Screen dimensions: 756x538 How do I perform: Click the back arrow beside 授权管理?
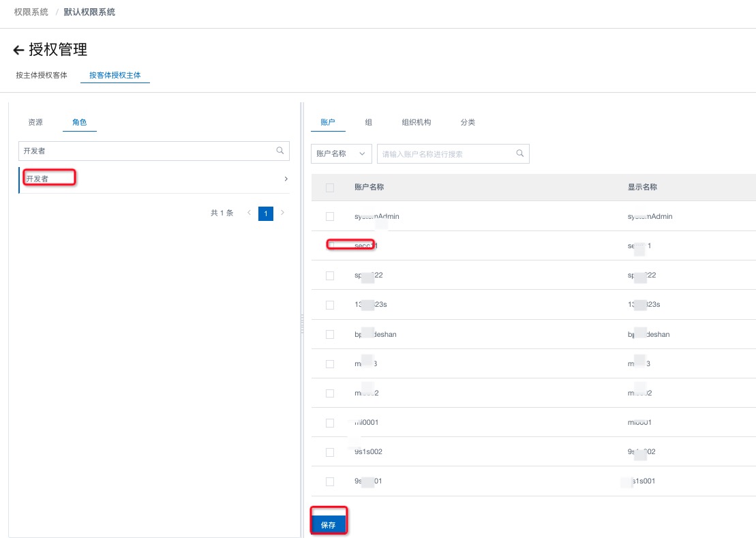pyautogui.click(x=18, y=50)
